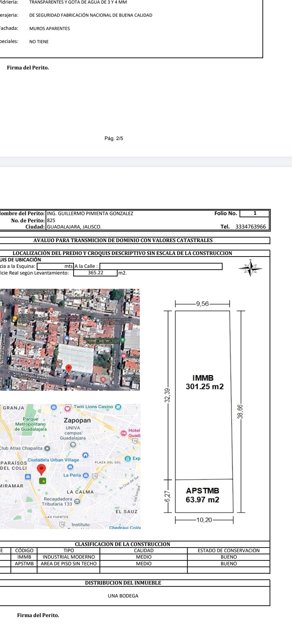292x644 pixels.
Task: Click the APSTMB code cell in the table
Action: coord(24,563)
